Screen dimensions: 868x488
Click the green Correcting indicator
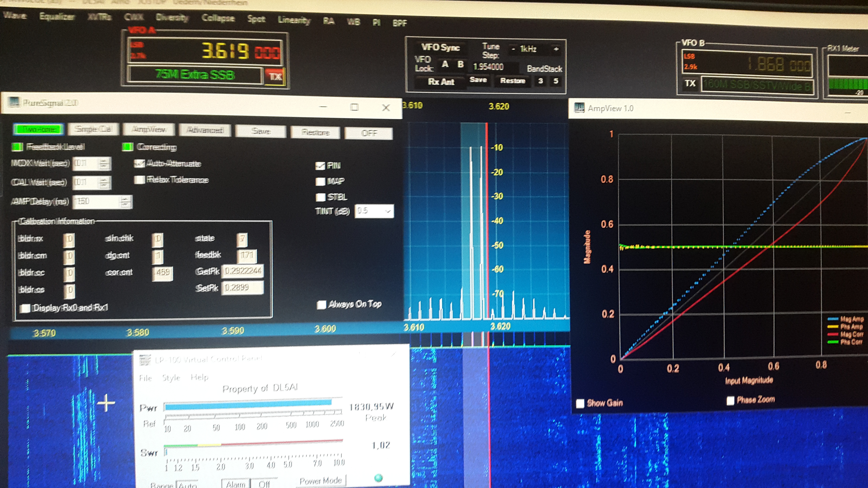pyautogui.click(x=127, y=147)
